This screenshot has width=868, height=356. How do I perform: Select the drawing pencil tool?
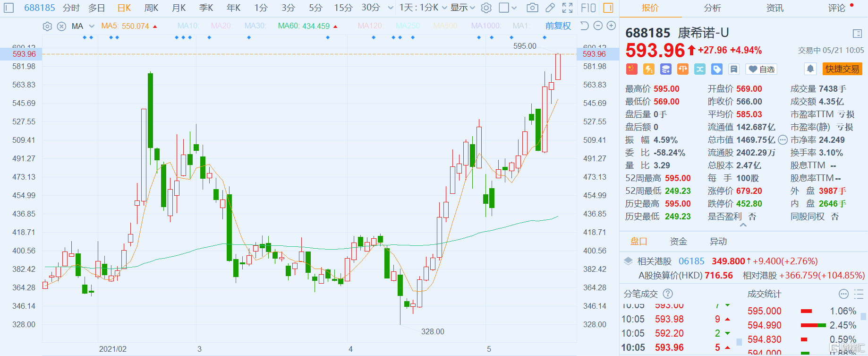(550, 8)
